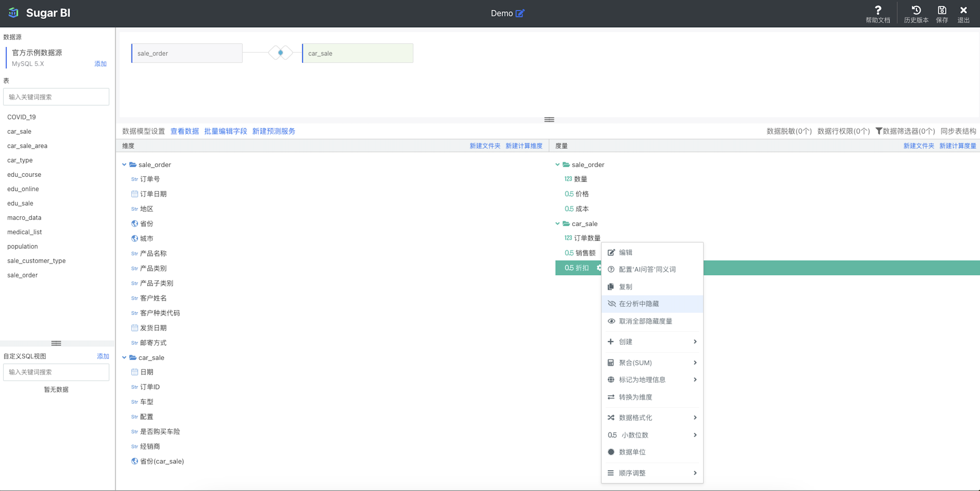Image resolution: width=980 pixels, height=491 pixels.
Task: Select car_sale table node in canvas
Action: coord(358,53)
